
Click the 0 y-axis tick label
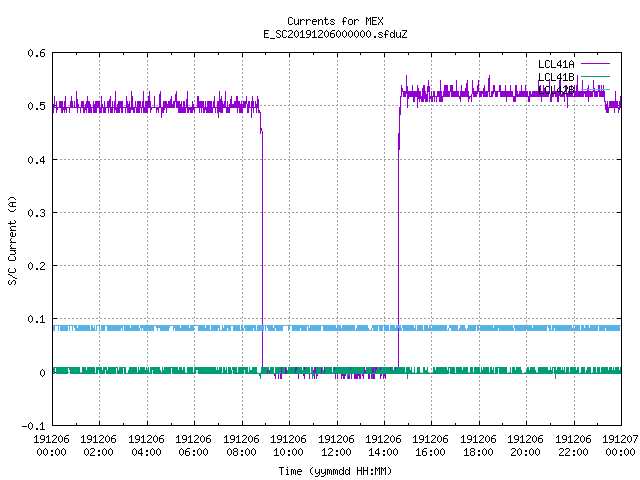(x=42, y=373)
